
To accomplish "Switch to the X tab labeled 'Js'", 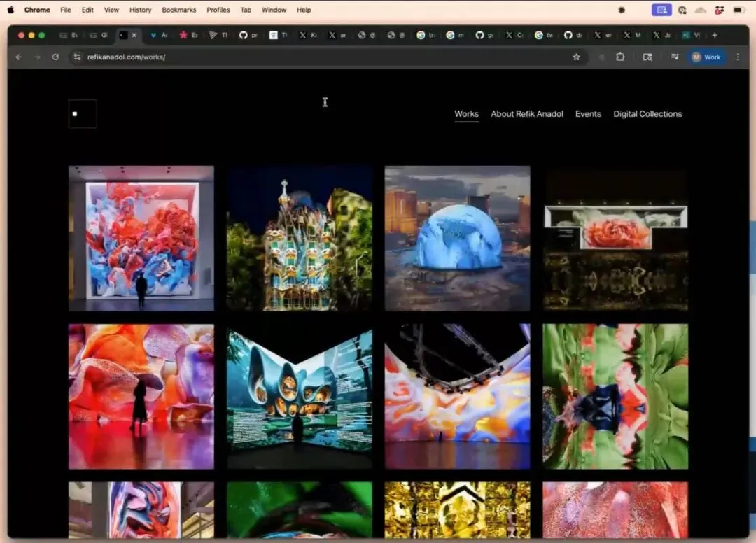I will click(x=661, y=35).
